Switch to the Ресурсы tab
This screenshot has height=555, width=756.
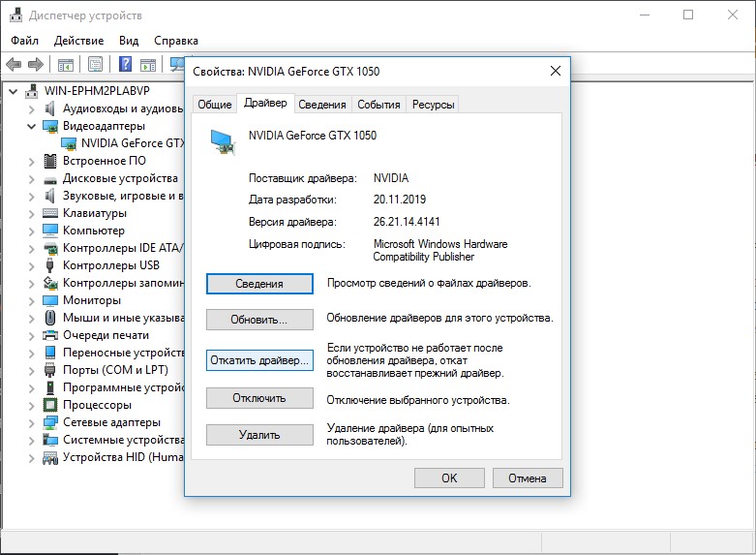pyautogui.click(x=434, y=105)
